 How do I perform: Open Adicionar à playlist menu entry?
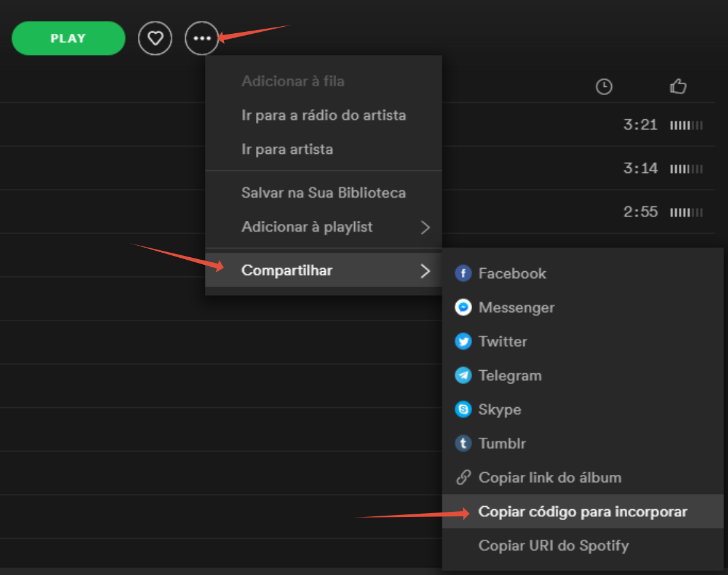click(x=323, y=227)
